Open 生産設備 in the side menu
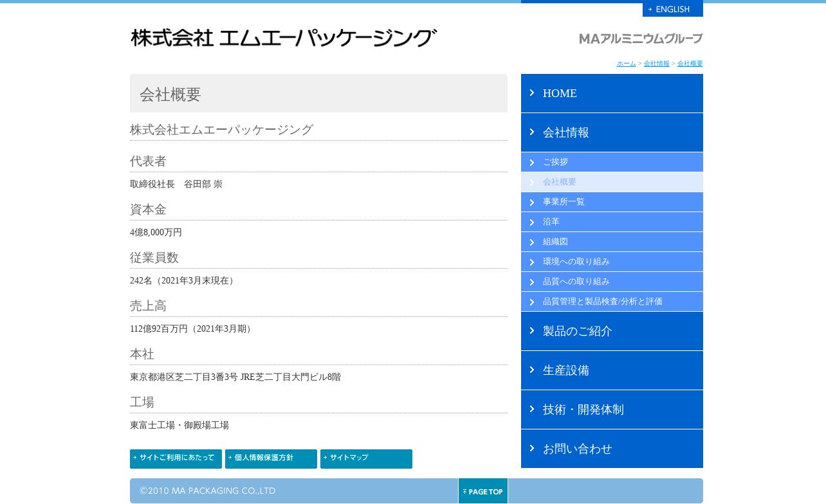This screenshot has height=504, width=826. (x=612, y=370)
